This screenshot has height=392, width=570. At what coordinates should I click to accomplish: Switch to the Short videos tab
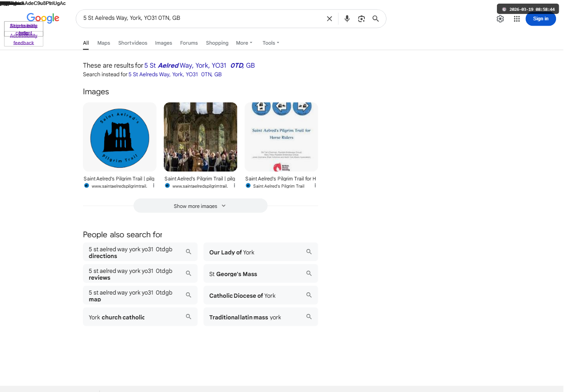[x=133, y=43]
